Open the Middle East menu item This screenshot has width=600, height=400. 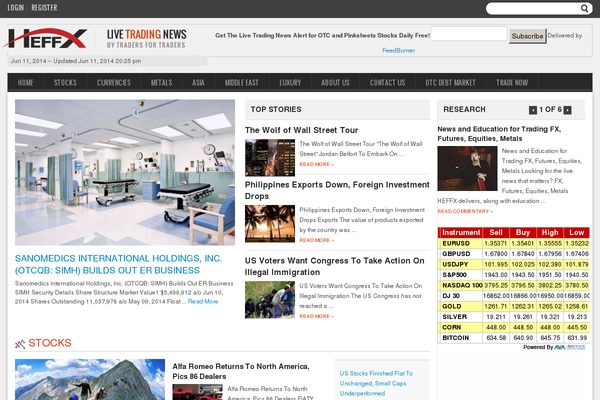[x=241, y=83]
